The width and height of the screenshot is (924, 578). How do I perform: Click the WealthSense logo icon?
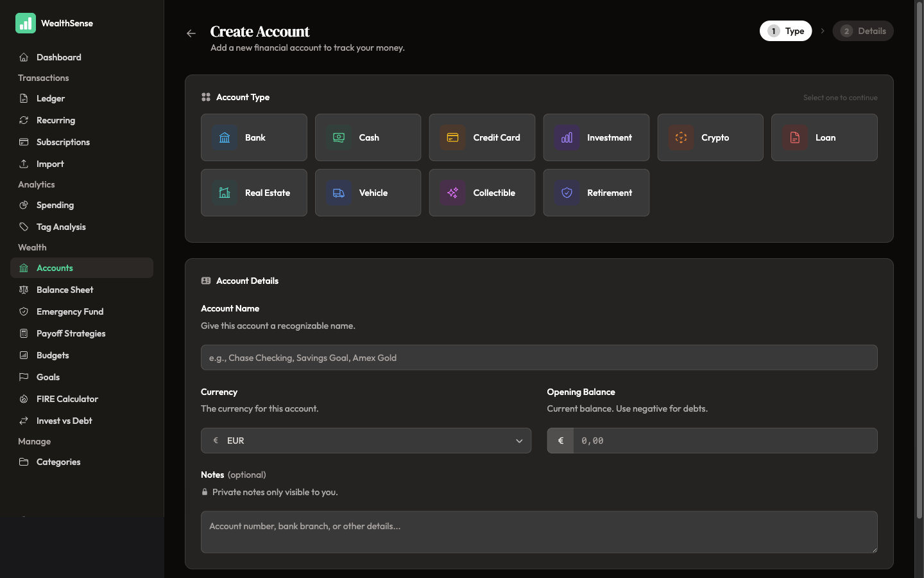pyautogui.click(x=26, y=23)
